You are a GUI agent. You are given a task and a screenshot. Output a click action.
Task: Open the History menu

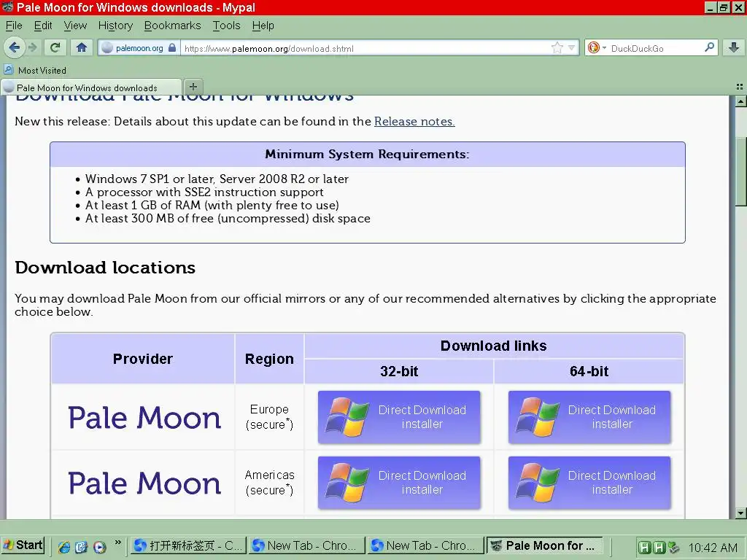pos(115,26)
